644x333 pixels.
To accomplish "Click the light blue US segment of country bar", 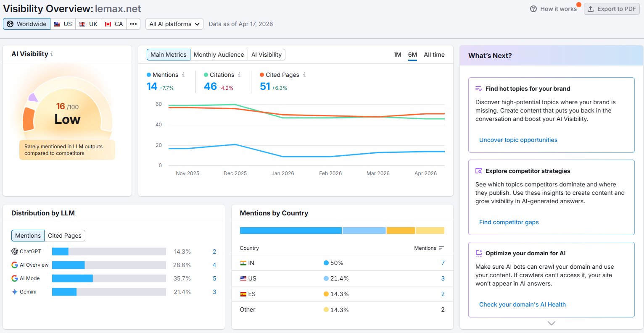I will point(364,231).
